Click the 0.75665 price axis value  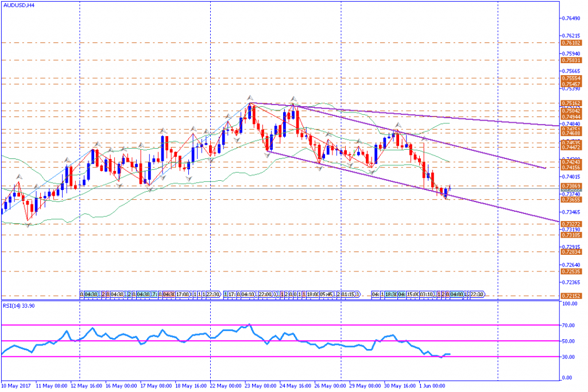[572, 71]
